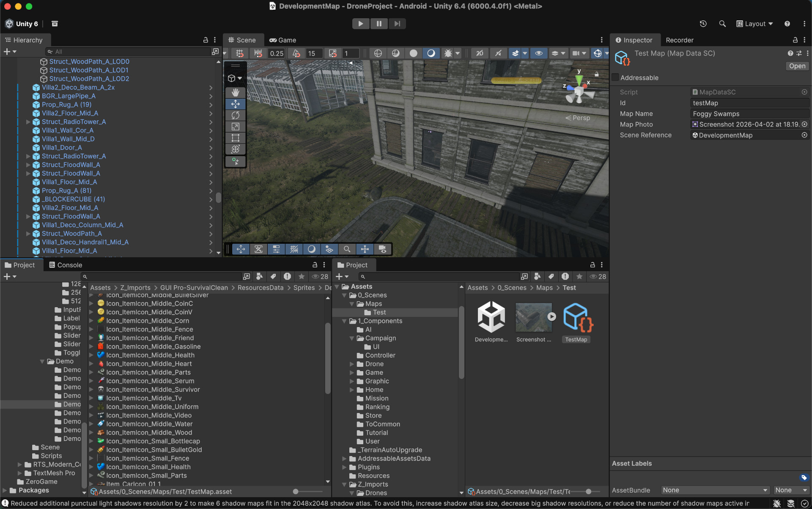Viewport: 812px width, 509px height.
Task: Open the Layout dropdown
Action: click(x=754, y=24)
